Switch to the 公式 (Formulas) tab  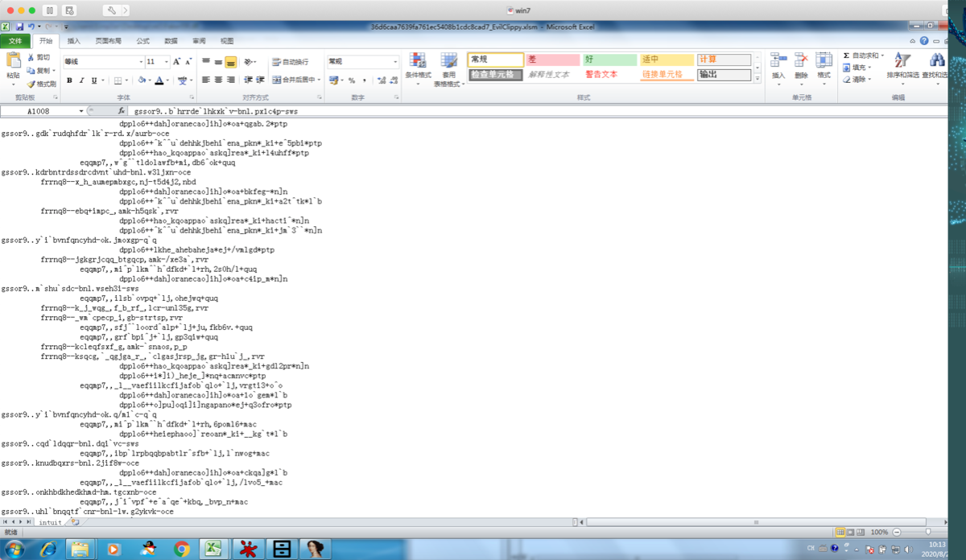pos(142,41)
